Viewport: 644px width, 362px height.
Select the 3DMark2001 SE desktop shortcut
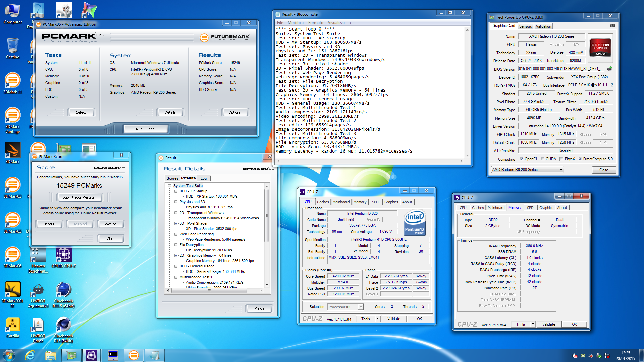[x=13, y=295]
